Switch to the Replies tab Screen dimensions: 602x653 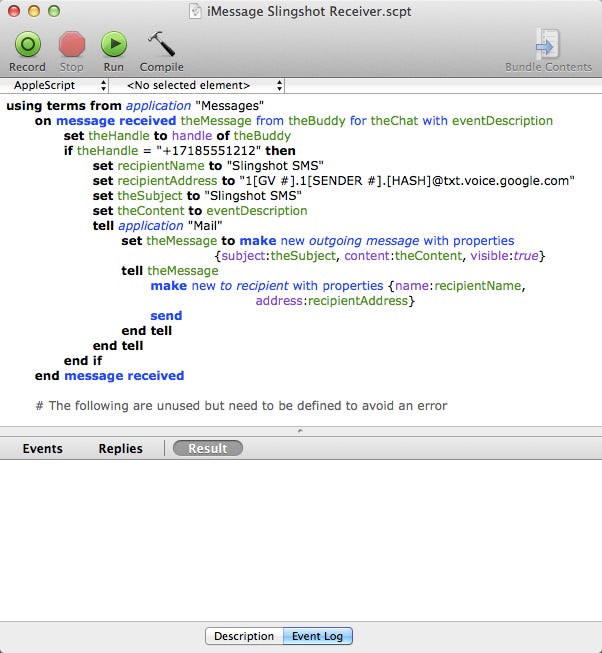tap(120, 449)
